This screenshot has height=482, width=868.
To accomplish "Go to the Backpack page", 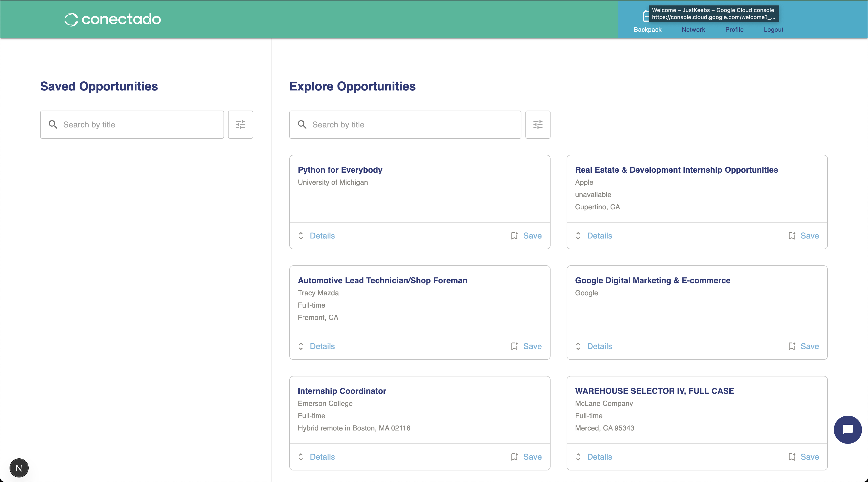I will [647, 30].
